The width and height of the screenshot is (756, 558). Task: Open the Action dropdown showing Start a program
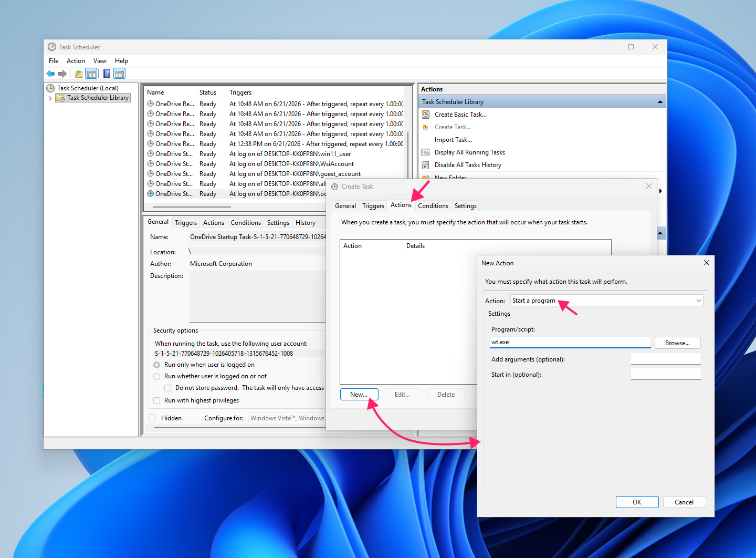point(606,301)
